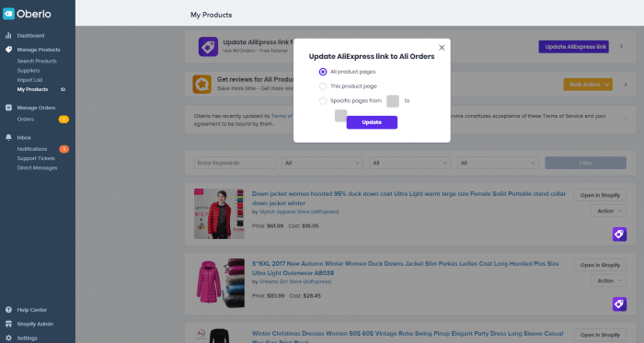Click the ending page number box

pyautogui.click(x=341, y=116)
